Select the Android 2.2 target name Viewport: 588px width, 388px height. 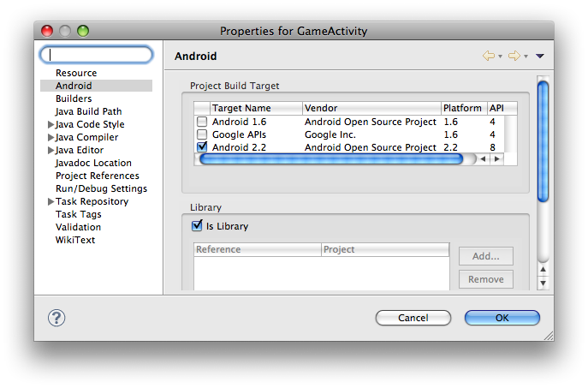[x=240, y=147]
